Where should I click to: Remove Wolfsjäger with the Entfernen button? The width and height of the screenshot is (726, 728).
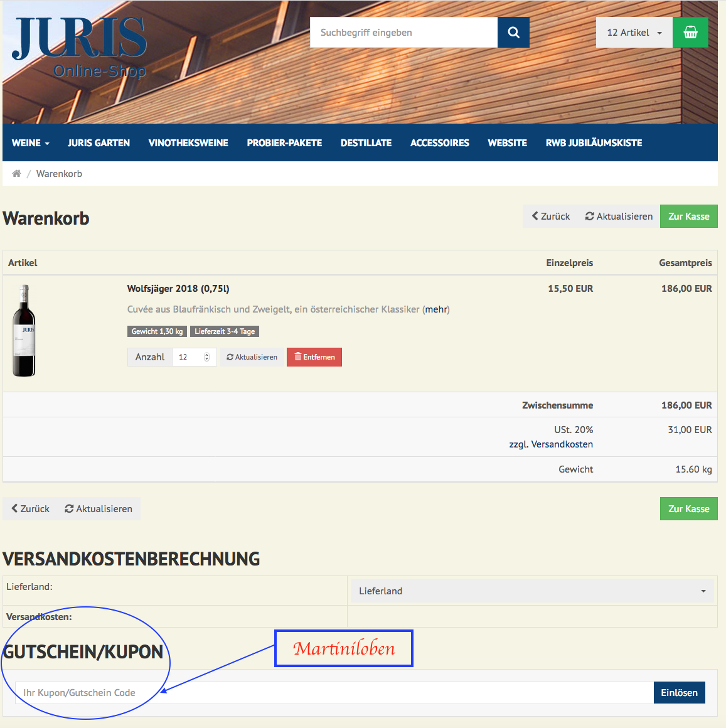coord(314,357)
